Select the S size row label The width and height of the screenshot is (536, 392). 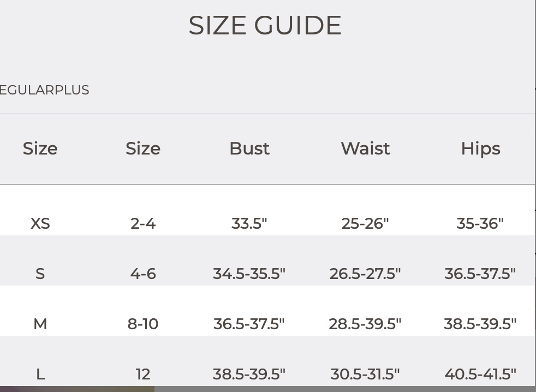pyautogui.click(x=40, y=274)
